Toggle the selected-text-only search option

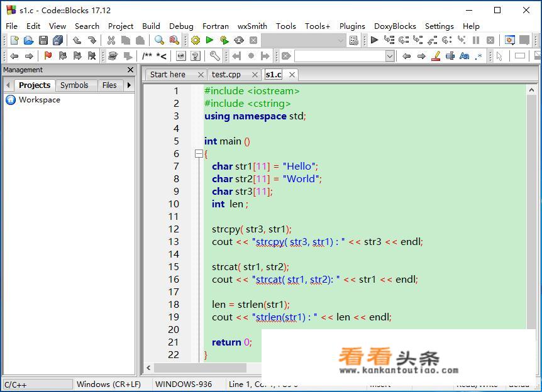pyautogui.click(x=450, y=56)
